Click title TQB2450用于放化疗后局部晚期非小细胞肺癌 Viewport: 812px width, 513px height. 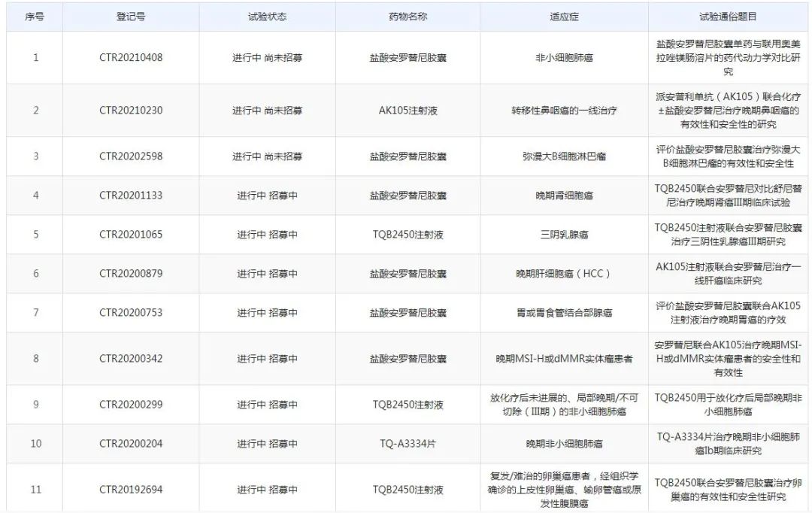click(728, 405)
